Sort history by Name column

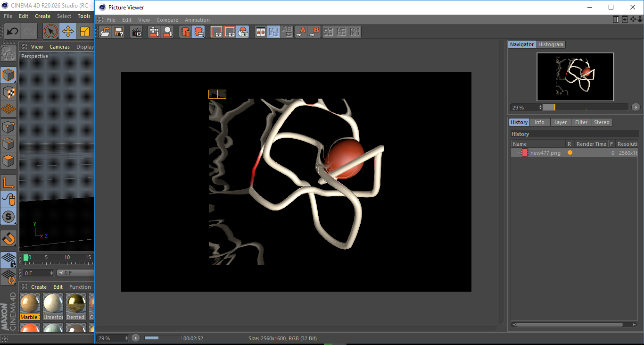(x=538, y=144)
